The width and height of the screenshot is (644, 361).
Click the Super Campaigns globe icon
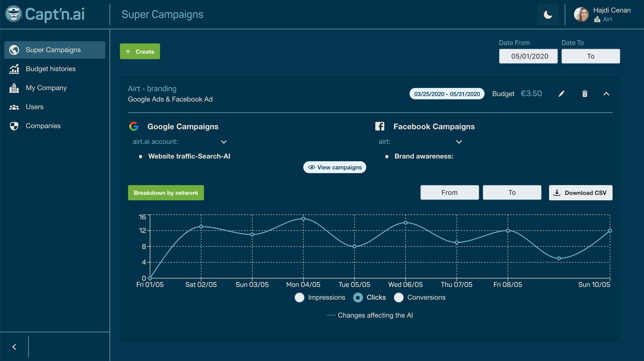click(x=14, y=50)
